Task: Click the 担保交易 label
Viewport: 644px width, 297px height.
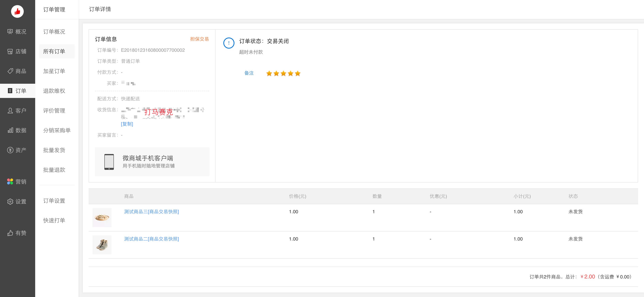Action: pos(199,39)
